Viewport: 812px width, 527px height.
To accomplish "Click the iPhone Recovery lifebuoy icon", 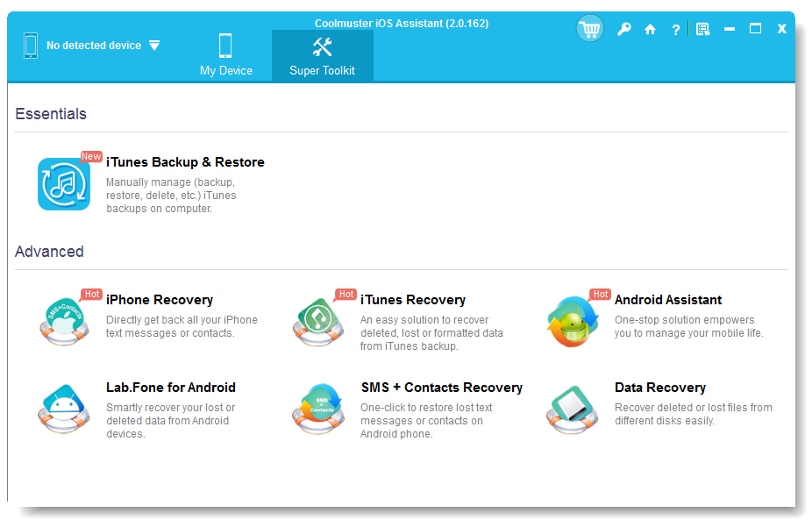I will (63, 321).
